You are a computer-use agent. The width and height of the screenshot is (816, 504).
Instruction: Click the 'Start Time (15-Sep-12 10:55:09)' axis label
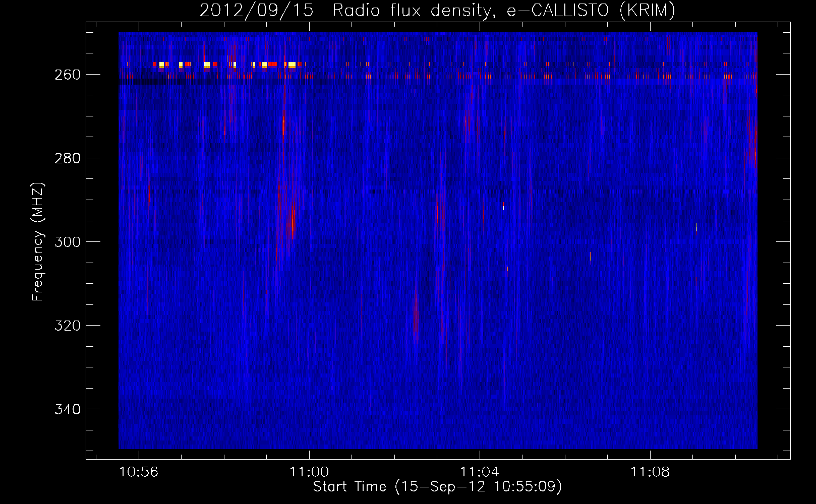coord(437,487)
